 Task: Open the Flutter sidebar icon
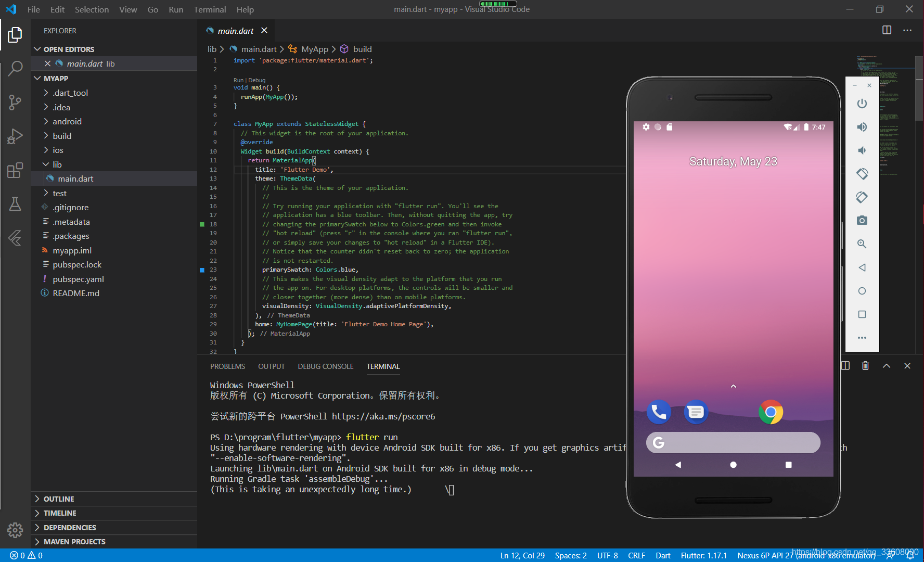coord(15,238)
